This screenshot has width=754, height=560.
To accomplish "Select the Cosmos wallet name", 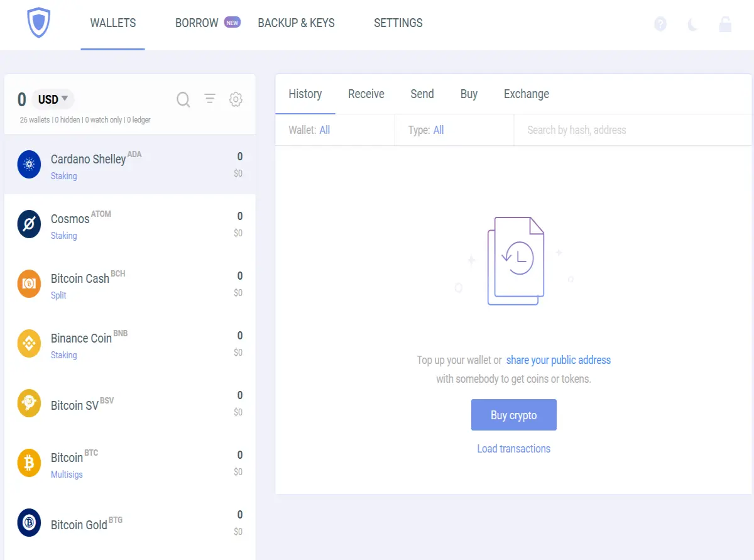I will [70, 219].
